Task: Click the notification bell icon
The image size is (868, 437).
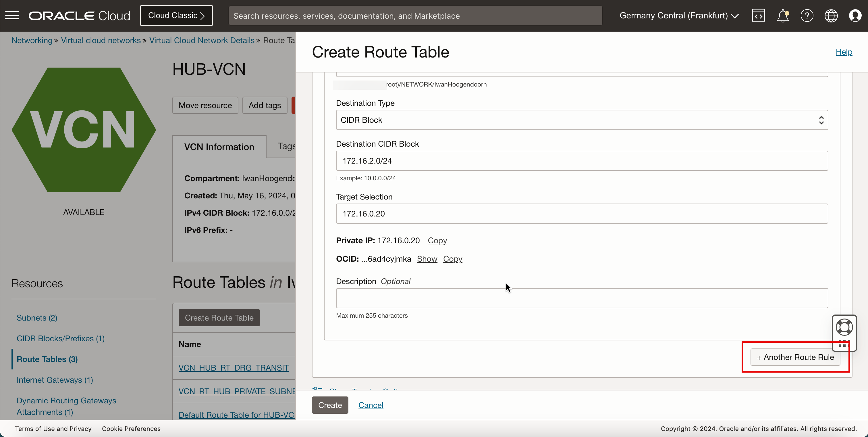Action: [783, 16]
